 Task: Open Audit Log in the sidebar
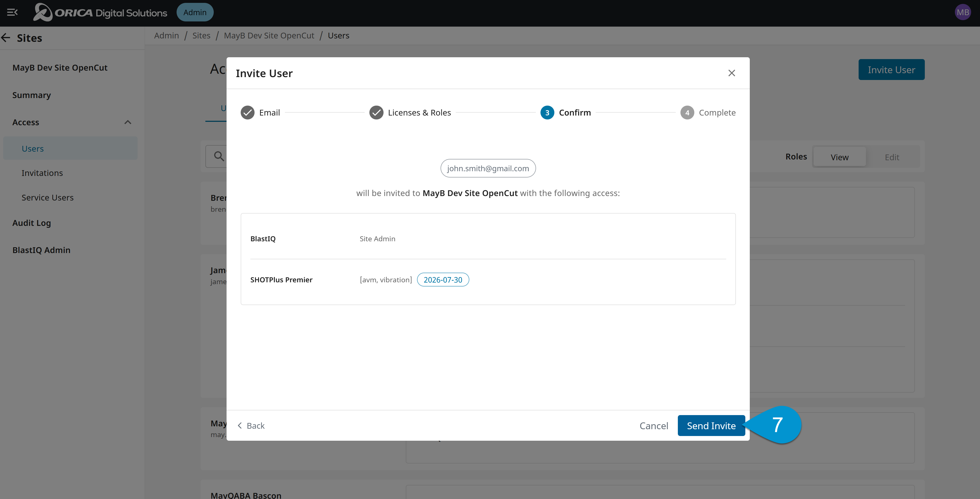(32, 223)
